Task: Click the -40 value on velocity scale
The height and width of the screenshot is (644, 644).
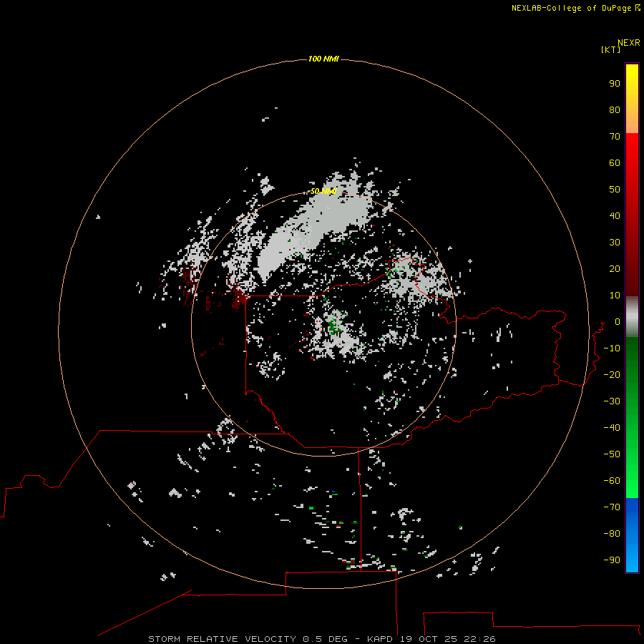Action: click(612, 428)
